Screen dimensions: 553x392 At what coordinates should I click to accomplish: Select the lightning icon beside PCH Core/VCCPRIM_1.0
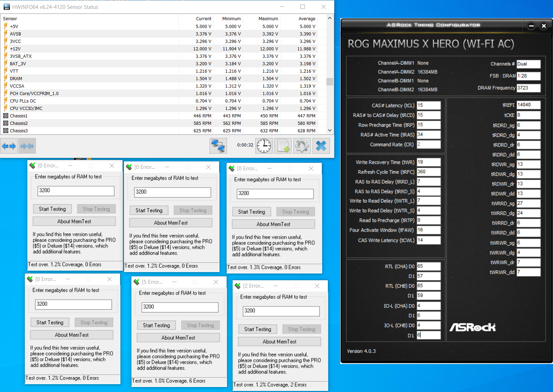pyautogui.click(x=6, y=93)
